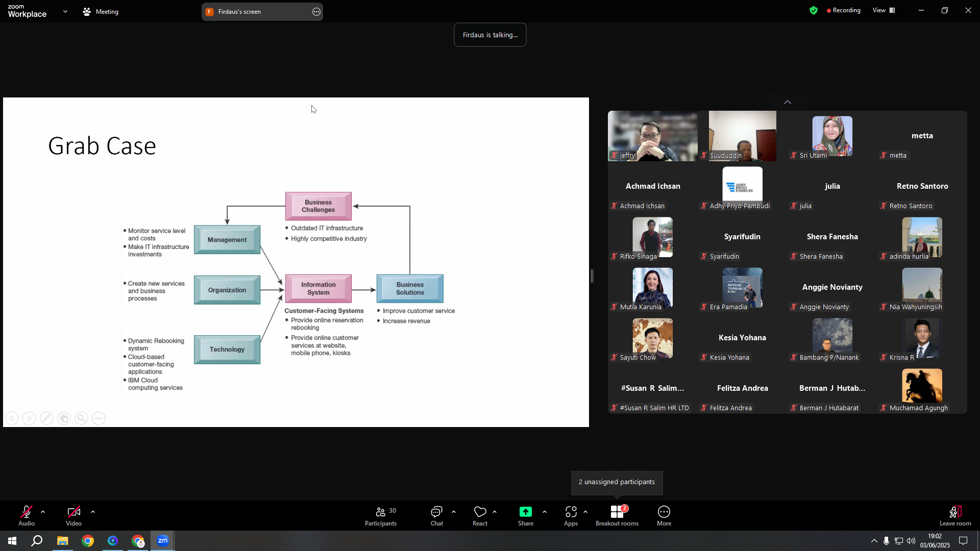Open the Windows notification center
This screenshot has height=551, width=980.
963,541
